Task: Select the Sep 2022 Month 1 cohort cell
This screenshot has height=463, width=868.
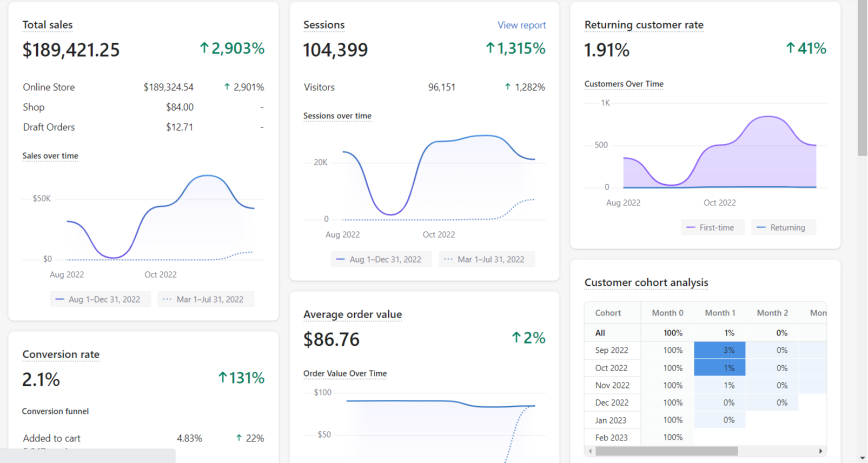Action: pyautogui.click(x=720, y=350)
